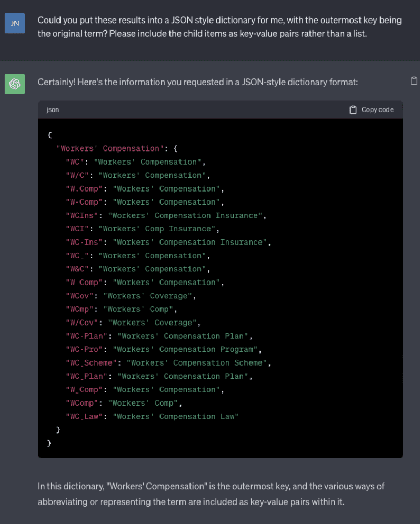420x524 pixels.
Task: Click the outermost "Workers' Compensation" key
Action: [110, 148]
